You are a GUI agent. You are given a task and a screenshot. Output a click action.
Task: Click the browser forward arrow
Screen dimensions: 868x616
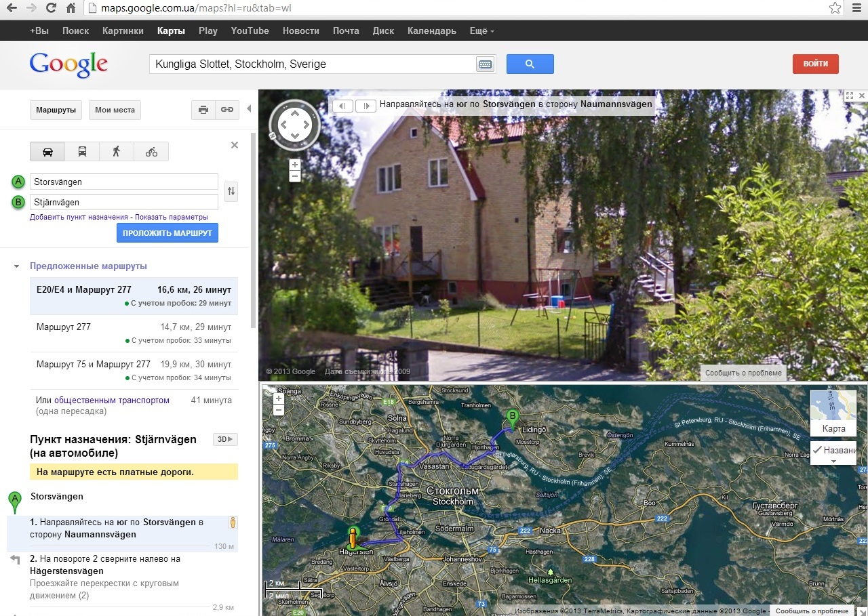click(31, 9)
